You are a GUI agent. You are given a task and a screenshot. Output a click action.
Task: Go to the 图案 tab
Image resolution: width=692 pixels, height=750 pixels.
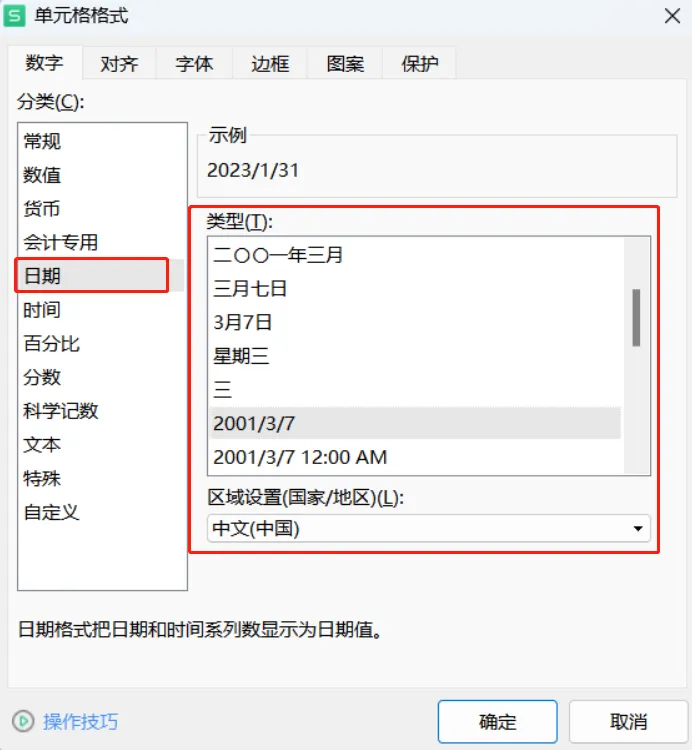coord(345,63)
